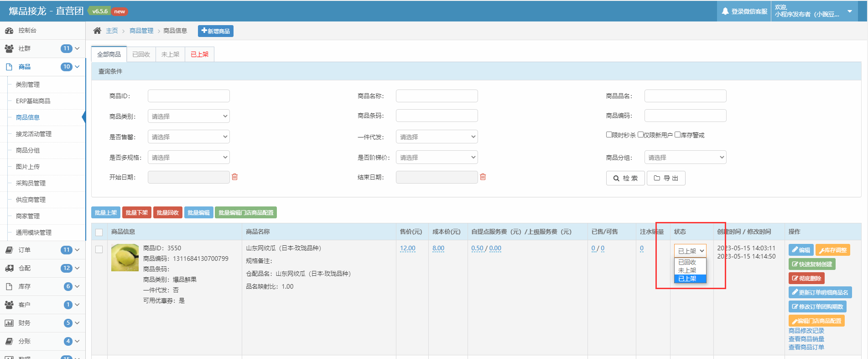Click the 新增商品 button
868x359 pixels.
216,31
